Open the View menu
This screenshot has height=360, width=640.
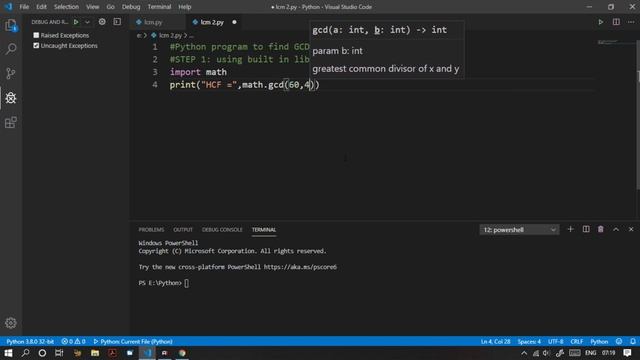point(93,7)
